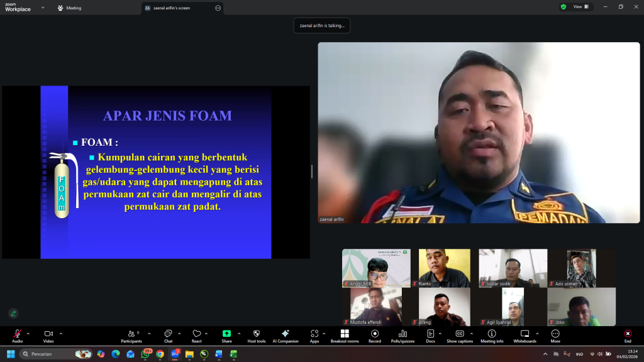644x362 pixels.
Task: Unmute microphone with the Audio button
Action: tap(17, 334)
